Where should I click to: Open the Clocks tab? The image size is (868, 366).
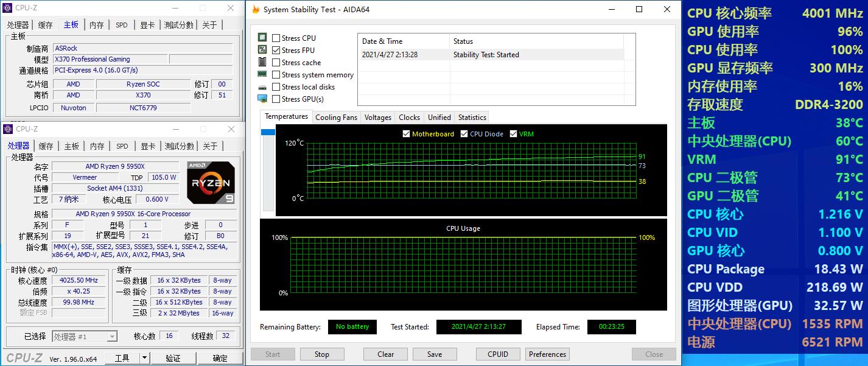(x=409, y=118)
